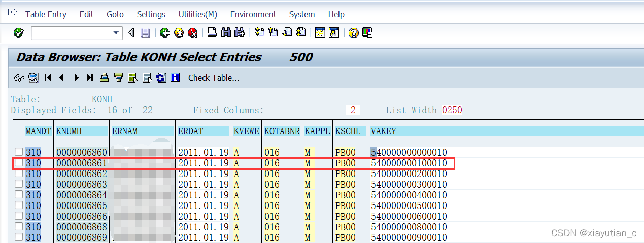
Task: Click the Check Table... button
Action: tap(214, 78)
